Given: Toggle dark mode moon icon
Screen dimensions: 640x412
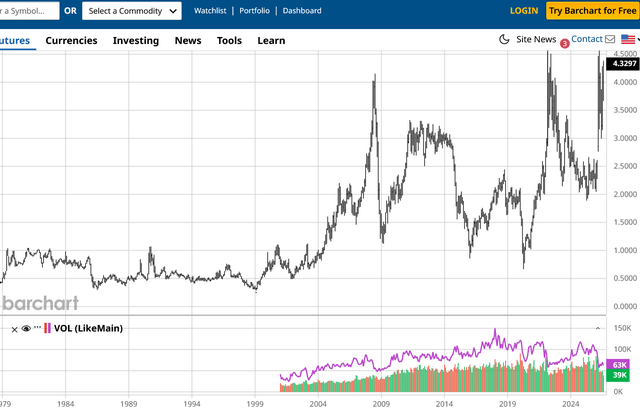Looking at the screenshot, I should coord(504,39).
